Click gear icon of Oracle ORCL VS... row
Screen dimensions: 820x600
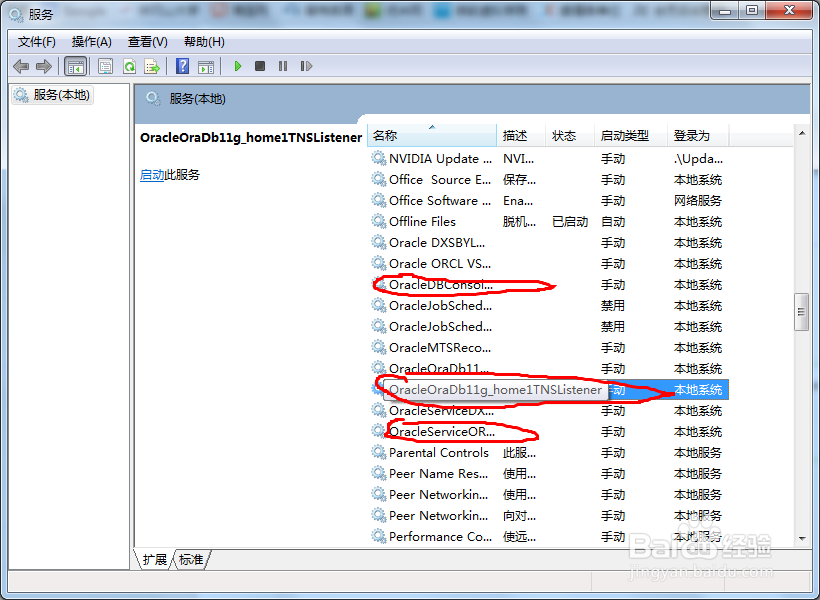pos(379,263)
